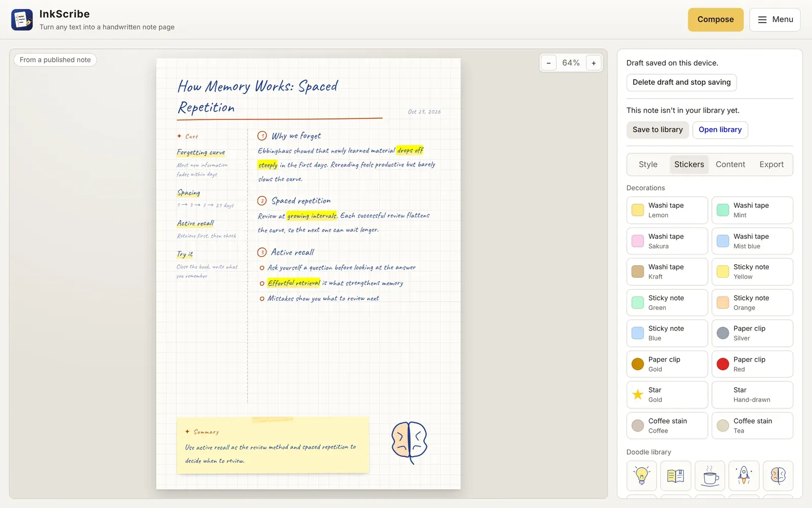
Task: Click the InkScribe app logo
Action: tap(22, 20)
